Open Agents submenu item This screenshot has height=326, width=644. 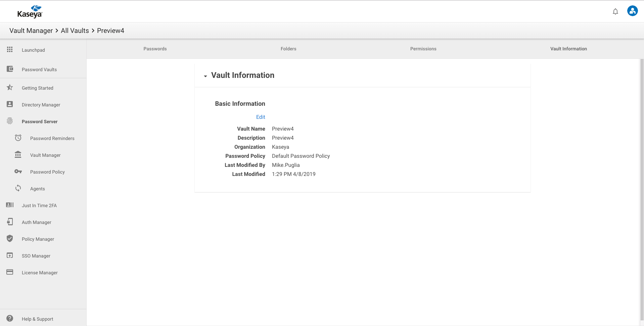38,189
